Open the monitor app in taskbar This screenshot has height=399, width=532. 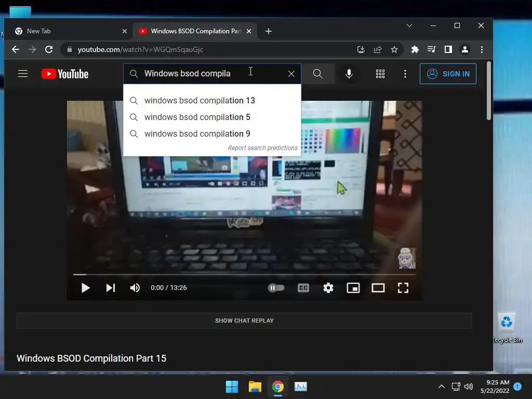[301, 387]
